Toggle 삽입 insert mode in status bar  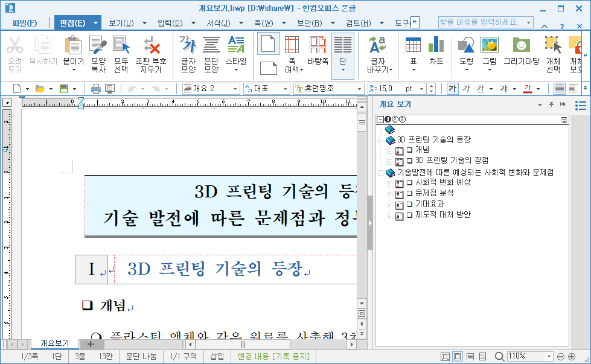[x=217, y=356]
